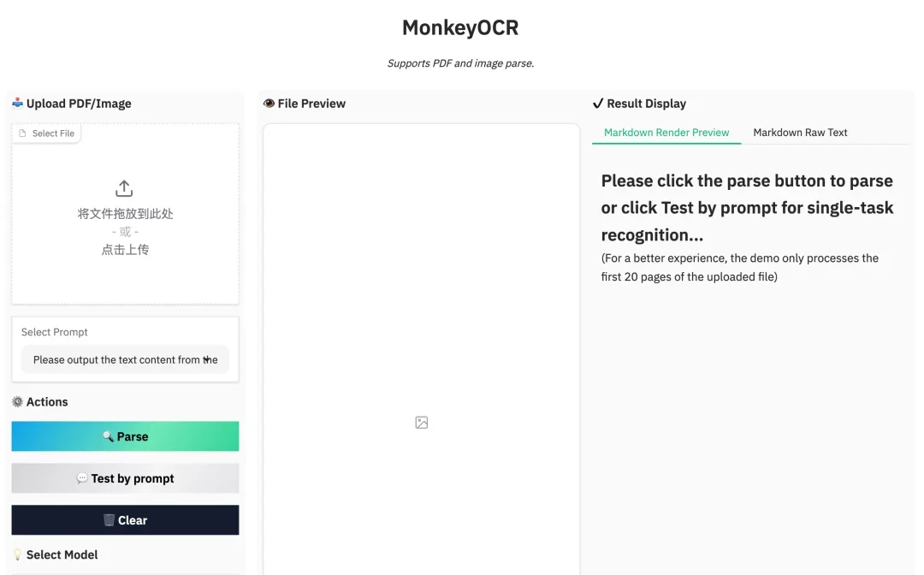
Task: Click the magnifier icon on Parse button
Action: click(x=108, y=436)
